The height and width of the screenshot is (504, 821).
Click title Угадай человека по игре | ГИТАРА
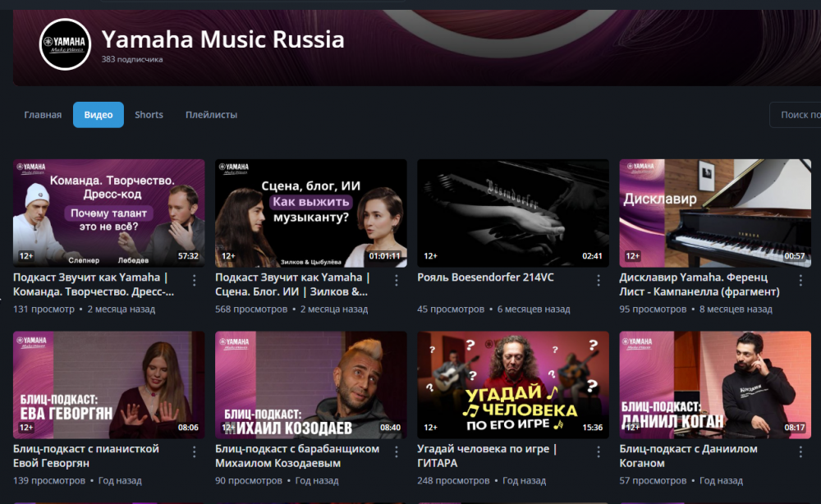(487, 456)
